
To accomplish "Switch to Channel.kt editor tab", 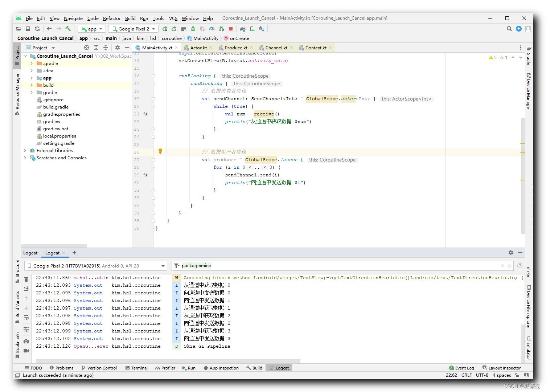I will coord(276,48).
